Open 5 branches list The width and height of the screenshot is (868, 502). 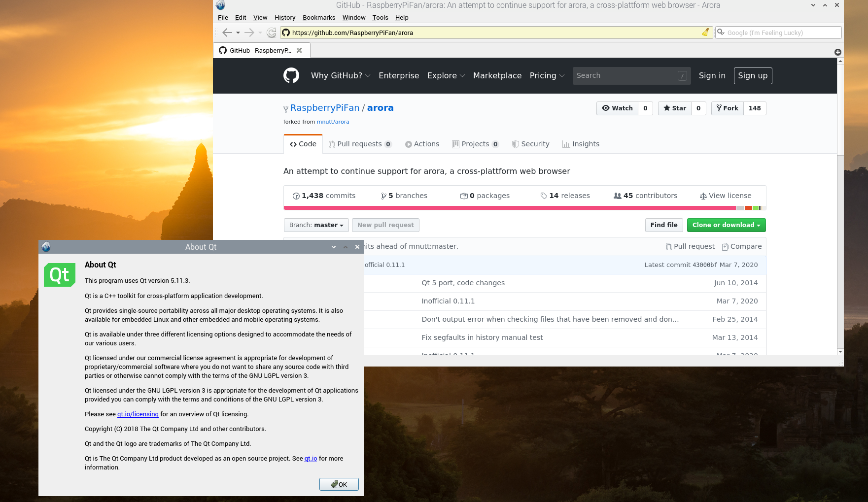(x=404, y=196)
